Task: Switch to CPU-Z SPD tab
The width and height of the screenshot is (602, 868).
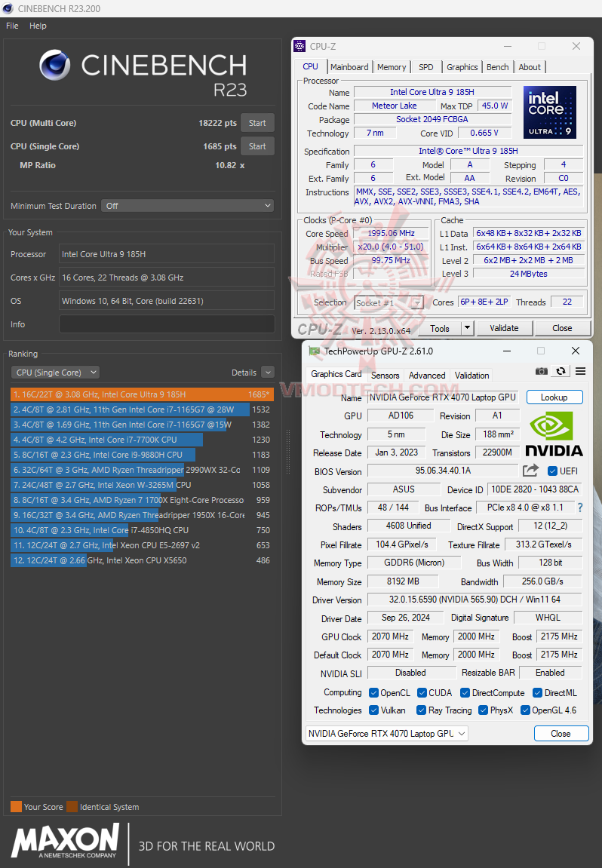Action: (426, 67)
